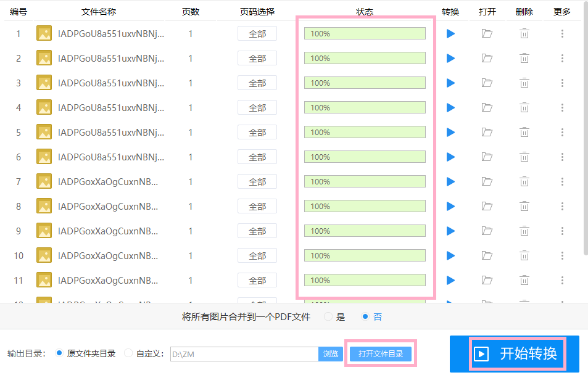
Task: Select 是 to merge all images into one PDF
Action: pos(328,316)
